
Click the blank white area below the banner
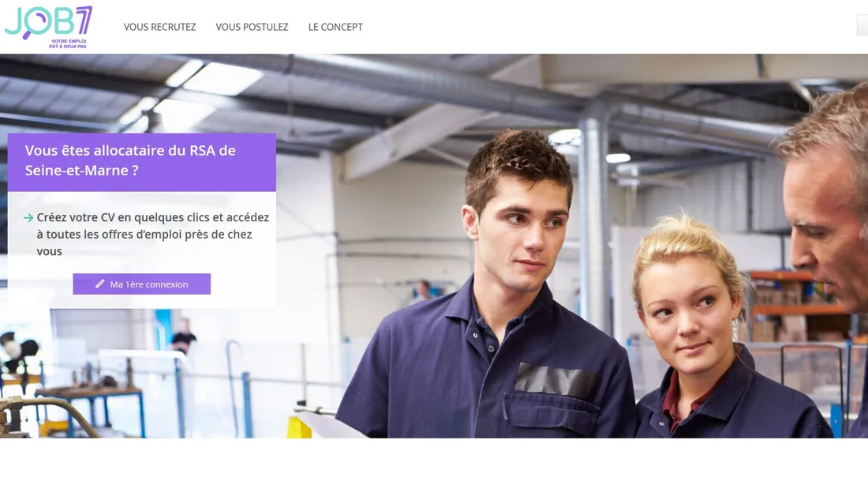click(434, 461)
